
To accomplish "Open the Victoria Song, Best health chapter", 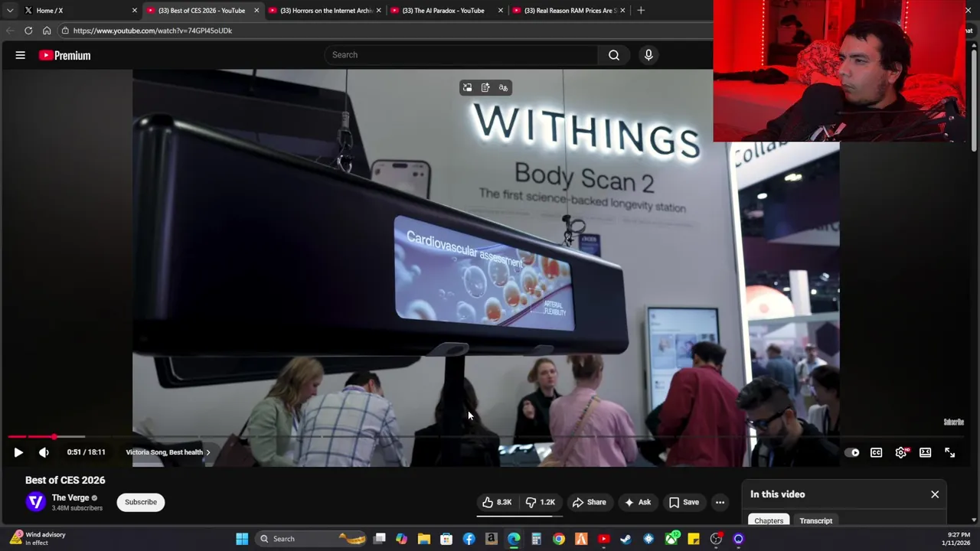I will [168, 452].
